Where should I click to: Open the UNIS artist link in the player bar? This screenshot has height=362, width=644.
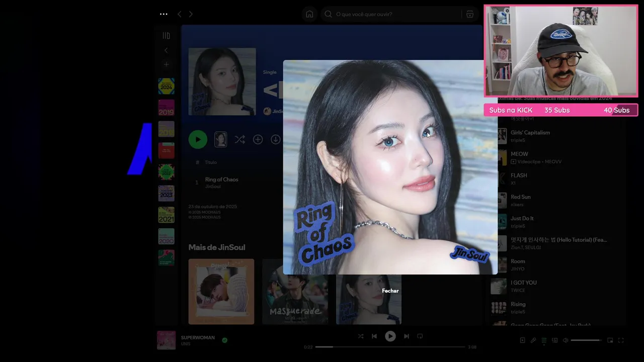(186, 344)
